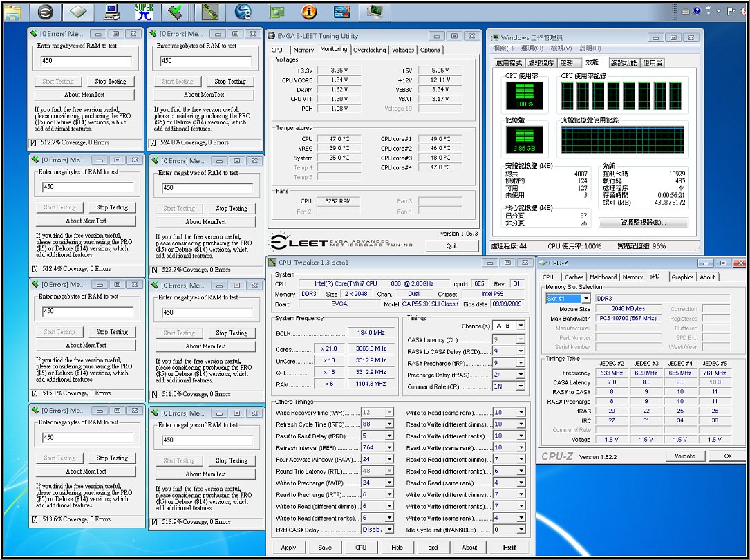Click the MemTest title icon of the 511.0% coverage window
The height and width of the screenshot is (560, 750).
pos(155,286)
